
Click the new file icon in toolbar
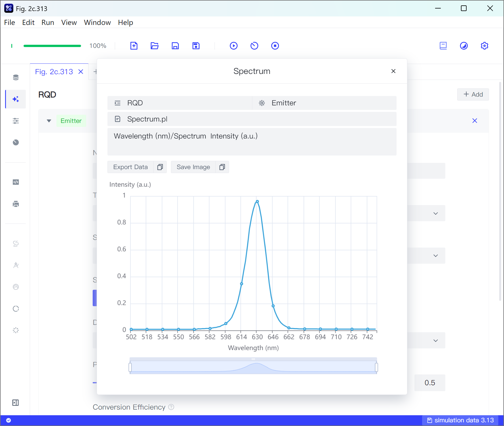134,46
